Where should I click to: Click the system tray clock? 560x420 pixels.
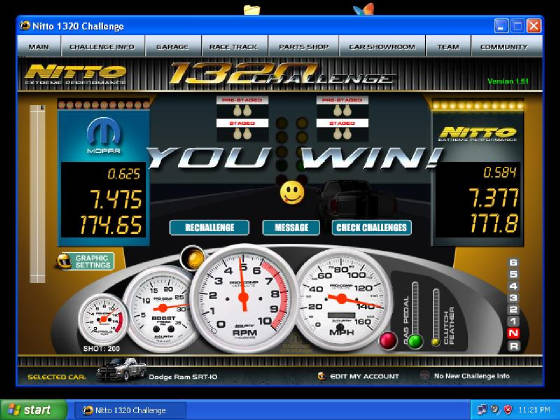(x=534, y=410)
